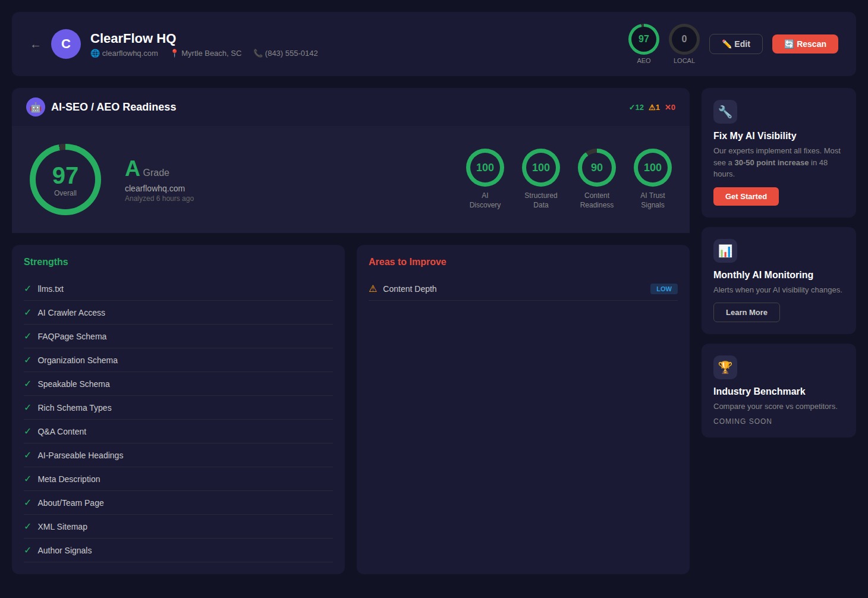This screenshot has height=598, width=868.
Task: Click the globe icon beside clearflowhq.com
Action: pos(95,53)
